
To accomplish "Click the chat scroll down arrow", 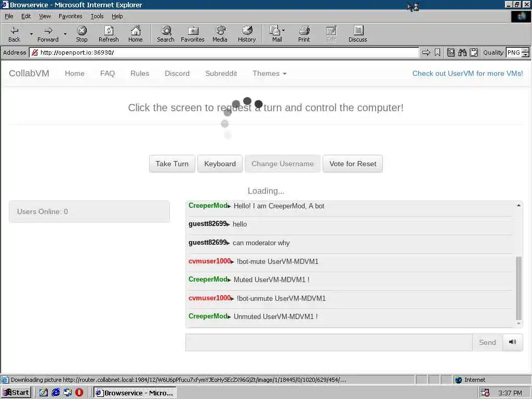I will (x=518, y=323).
